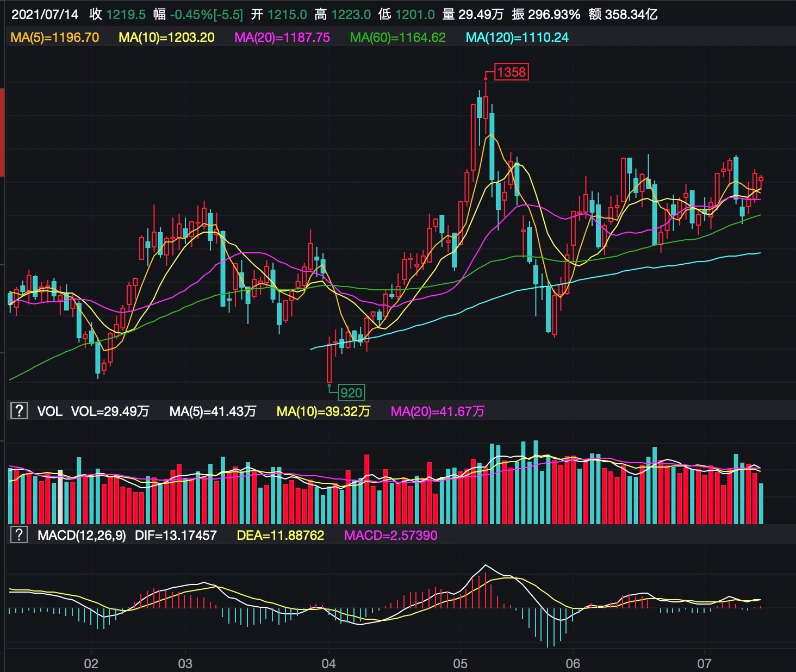796x672 pixels.
Task: Switch to the 07 month axis label
Action: (704, 664)
